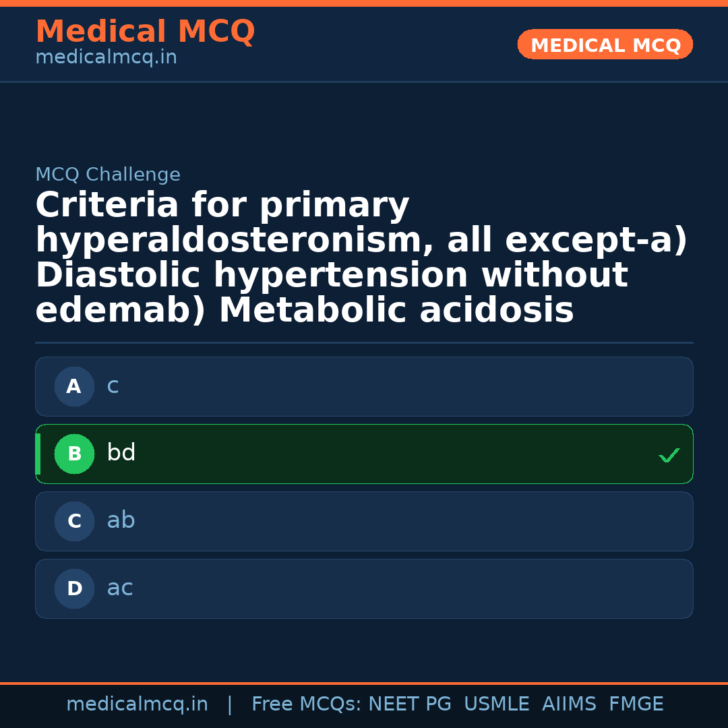The width and height of the screenshot is (728, 728).
Task: Visit the medicalmcq.in footer link
Action: point(138,704)
